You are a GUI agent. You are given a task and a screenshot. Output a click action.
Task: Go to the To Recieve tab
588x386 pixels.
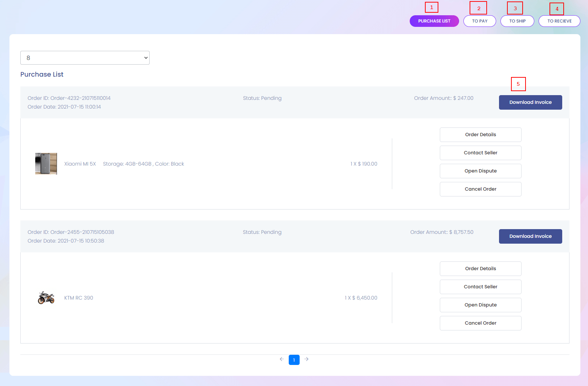pos(559,21)
